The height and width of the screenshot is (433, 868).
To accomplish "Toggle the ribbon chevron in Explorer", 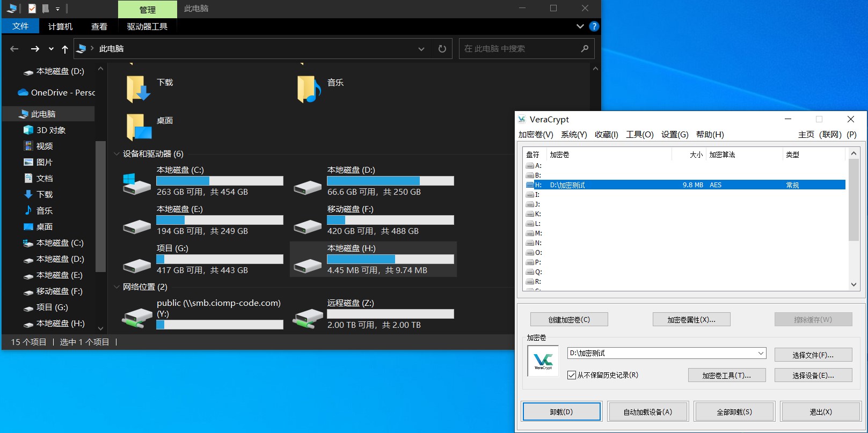I will [x=580, y=26].
